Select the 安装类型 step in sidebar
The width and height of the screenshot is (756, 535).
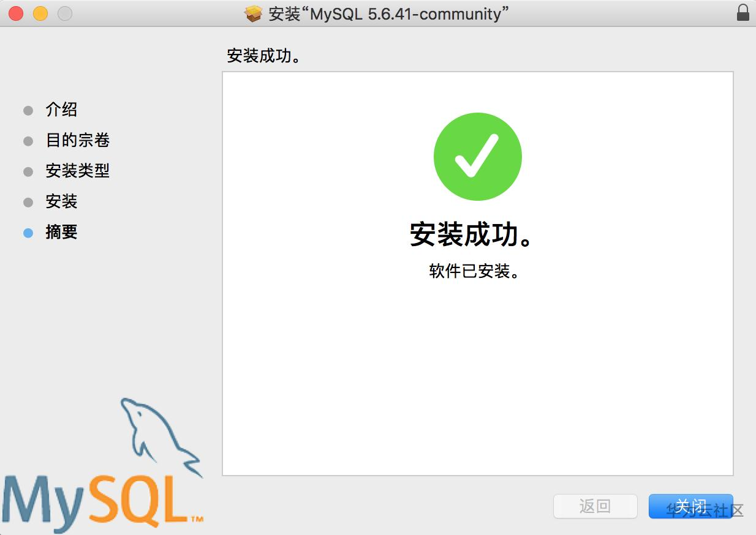click(x=77, y=171)
